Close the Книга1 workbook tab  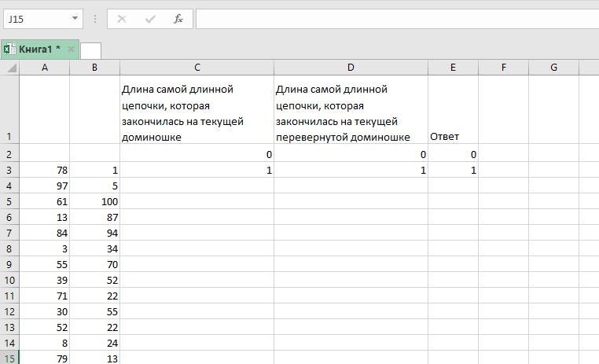coord(71,49)
